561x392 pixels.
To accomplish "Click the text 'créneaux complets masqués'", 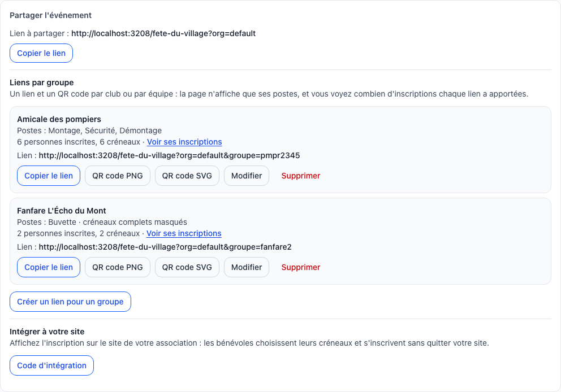I will pyautogui.click(x=135, y=222).
